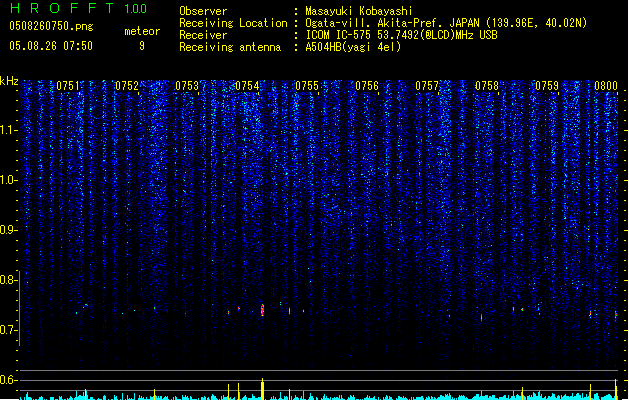Click the 0.9 kHz axis label
The image size is (629, 400).
[8, 230]
